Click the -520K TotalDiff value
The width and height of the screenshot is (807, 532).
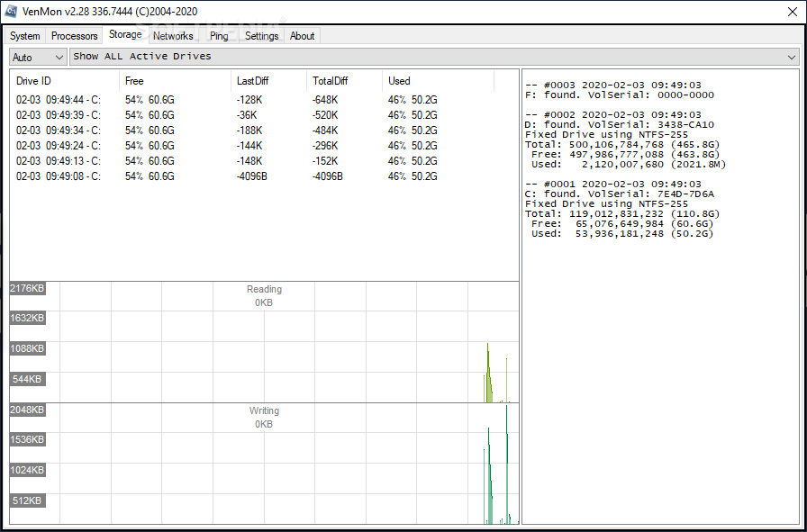[325, 114]
